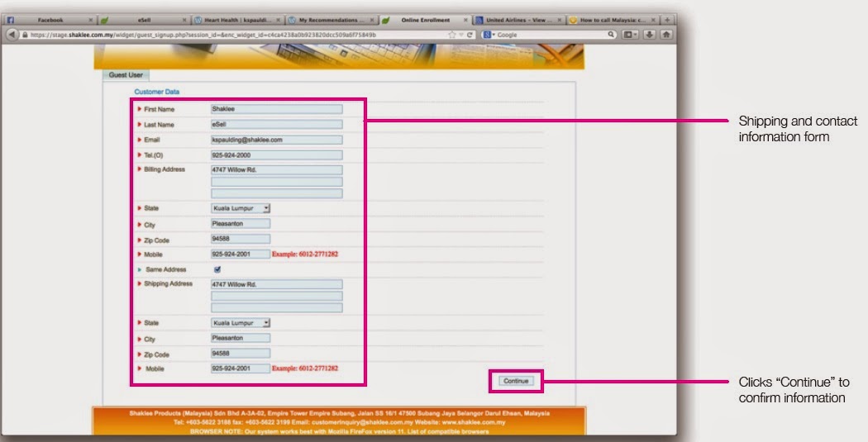Screen dimensions: 868x442
Task: Click the shipping Mobile field
Action: tap(241, 368)
